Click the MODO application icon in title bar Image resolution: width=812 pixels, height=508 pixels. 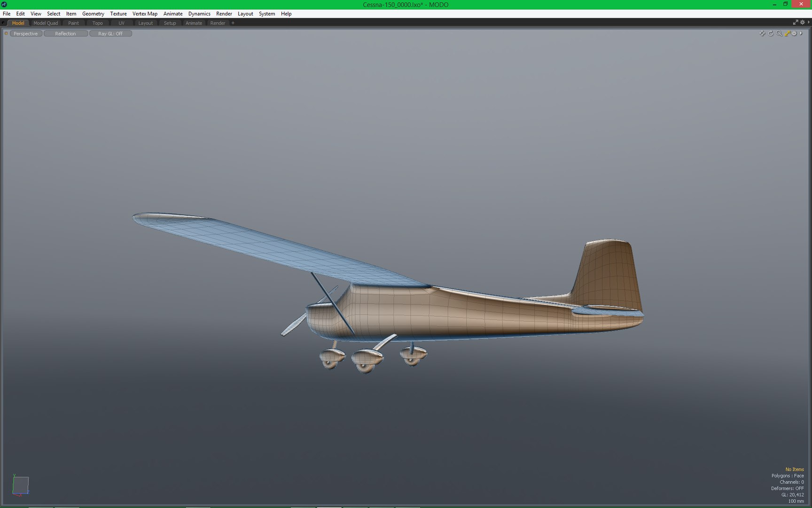[4, 4]
